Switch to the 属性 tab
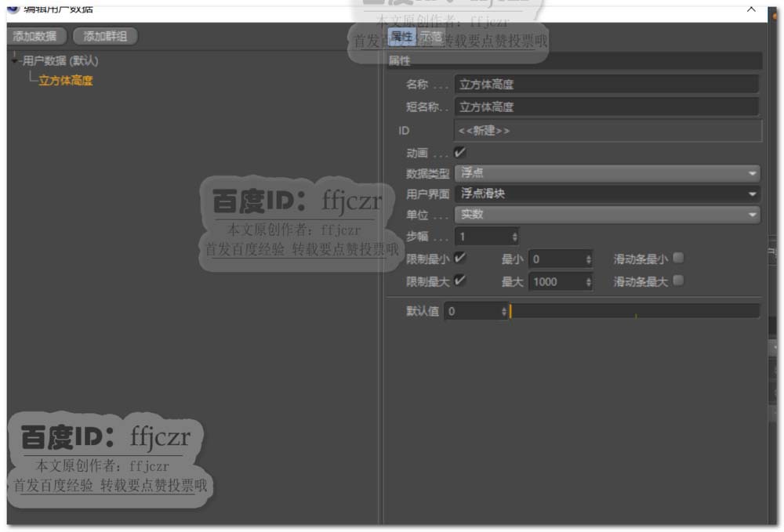The height and width of the screenshot is (532, 784). pyautogui.click(x=401, y=37)
